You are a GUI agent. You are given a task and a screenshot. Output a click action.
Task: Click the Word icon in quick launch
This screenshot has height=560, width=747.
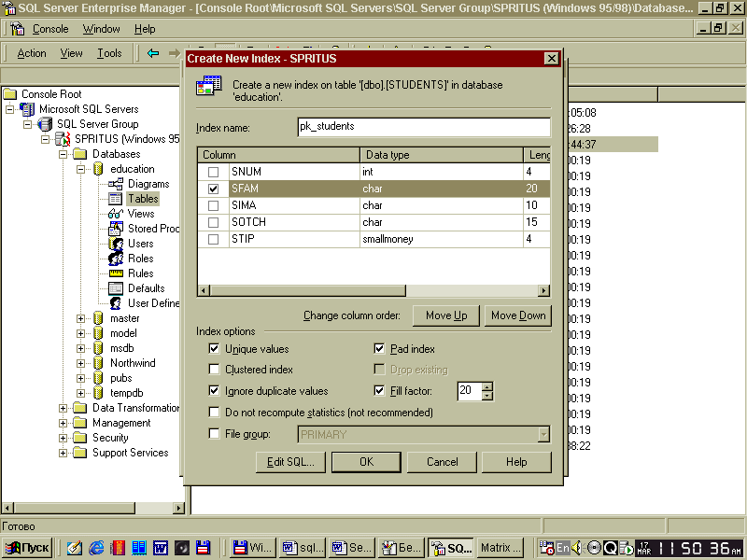[160, 548]
